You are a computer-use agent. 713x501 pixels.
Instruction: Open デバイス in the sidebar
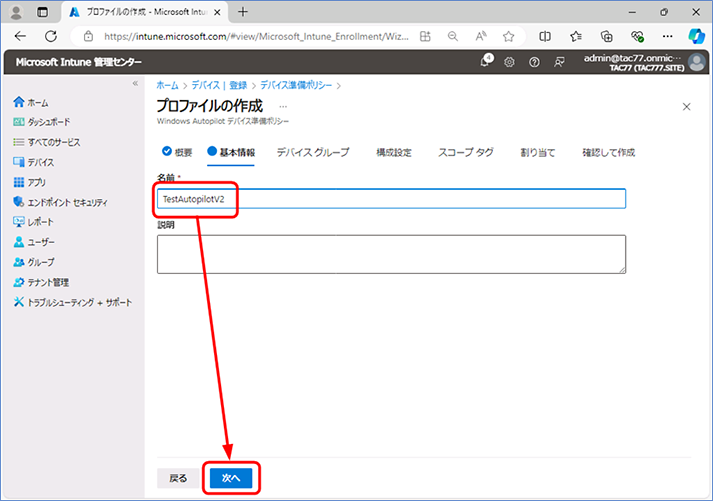34,162
